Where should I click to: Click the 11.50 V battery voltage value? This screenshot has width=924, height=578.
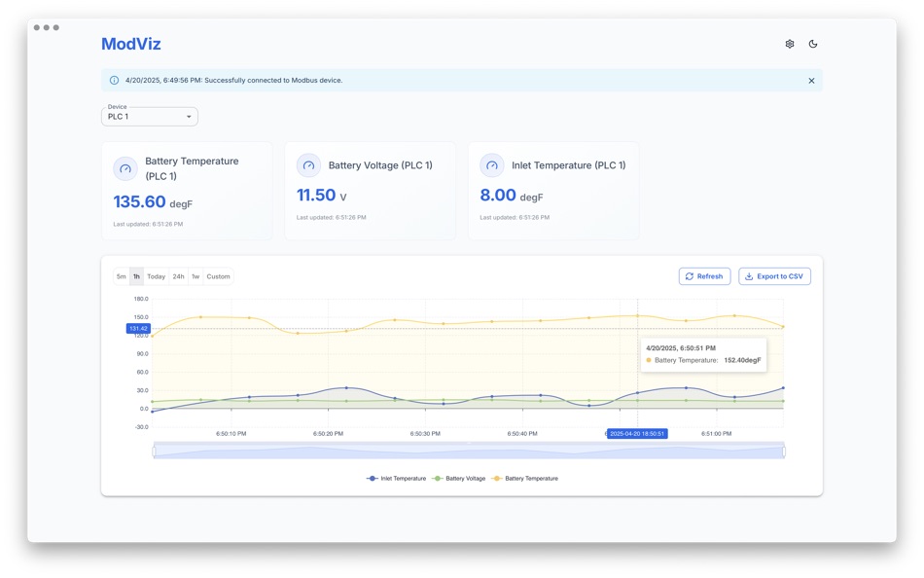(x=321, y=196)
